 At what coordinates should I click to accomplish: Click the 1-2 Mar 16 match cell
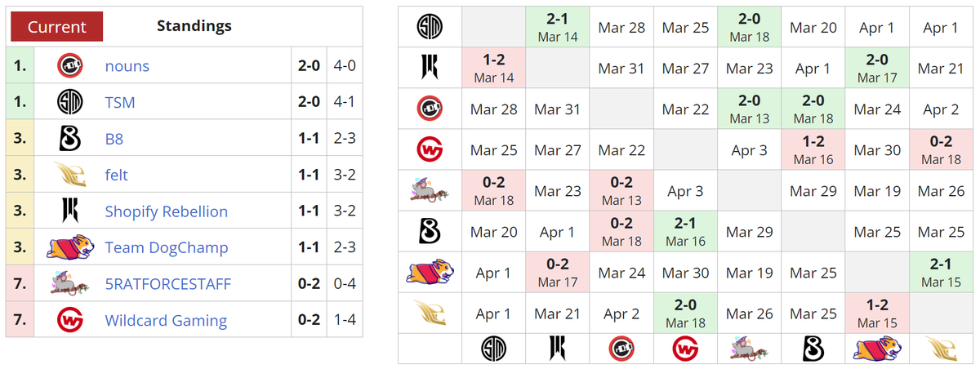click(813, 150)
